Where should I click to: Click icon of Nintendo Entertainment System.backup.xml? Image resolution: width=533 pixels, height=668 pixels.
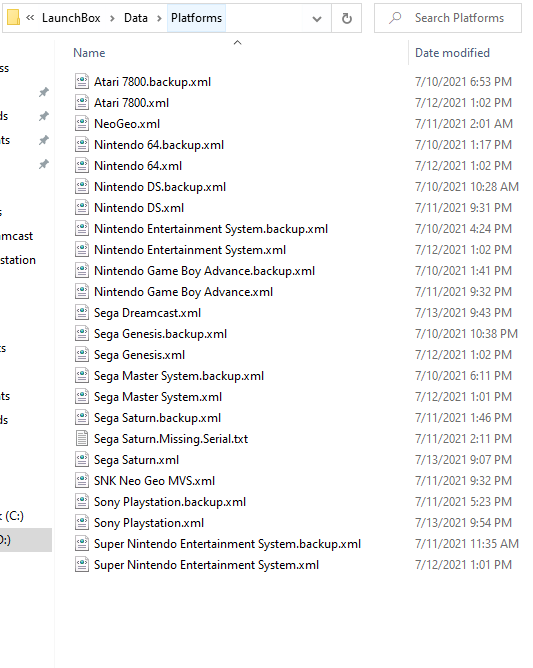point(82,229)
